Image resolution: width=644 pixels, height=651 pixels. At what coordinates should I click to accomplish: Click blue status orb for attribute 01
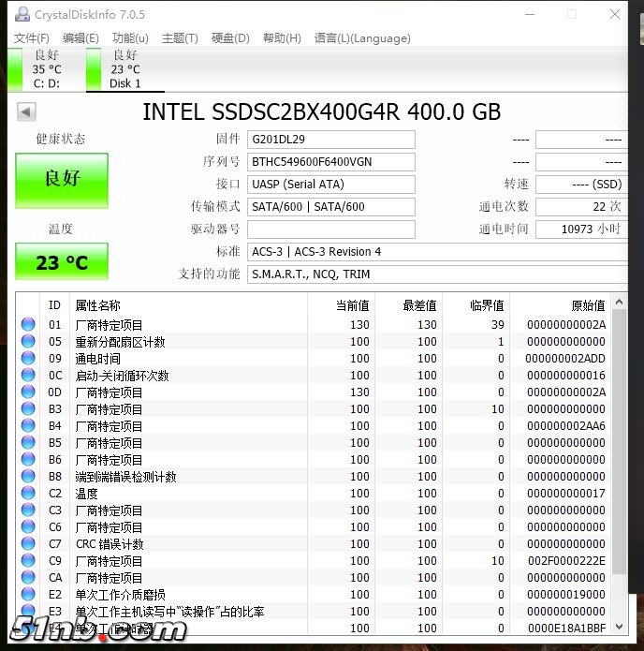(x=28, y=325)
